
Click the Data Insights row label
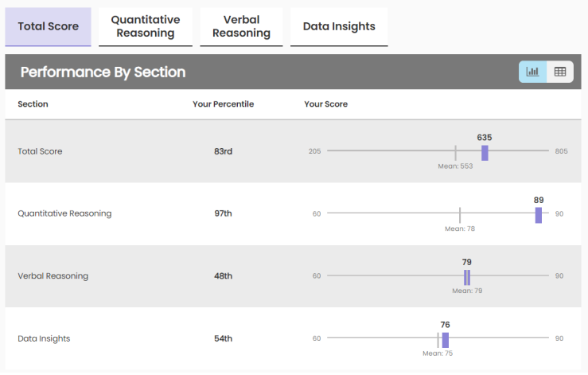click(x=44, y=338)
